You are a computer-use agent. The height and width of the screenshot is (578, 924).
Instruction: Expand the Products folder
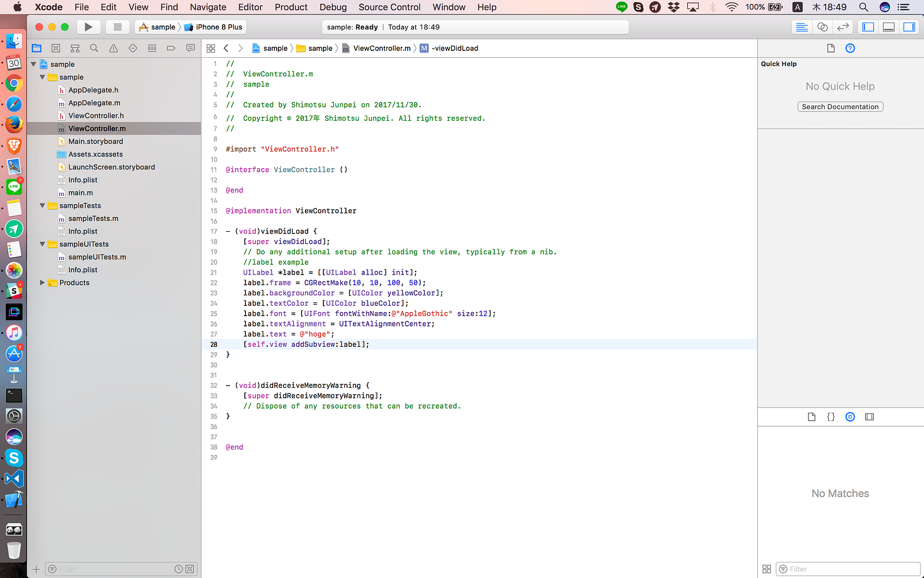click(42, 283)
